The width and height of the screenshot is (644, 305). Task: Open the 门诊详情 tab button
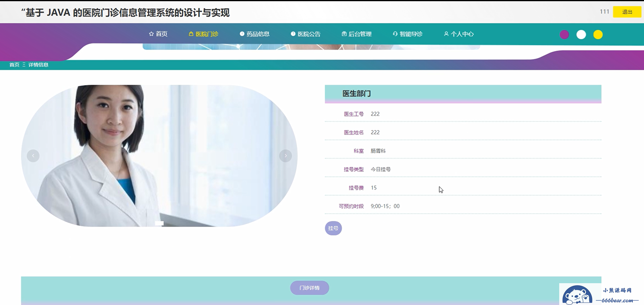tap(310, 288)
